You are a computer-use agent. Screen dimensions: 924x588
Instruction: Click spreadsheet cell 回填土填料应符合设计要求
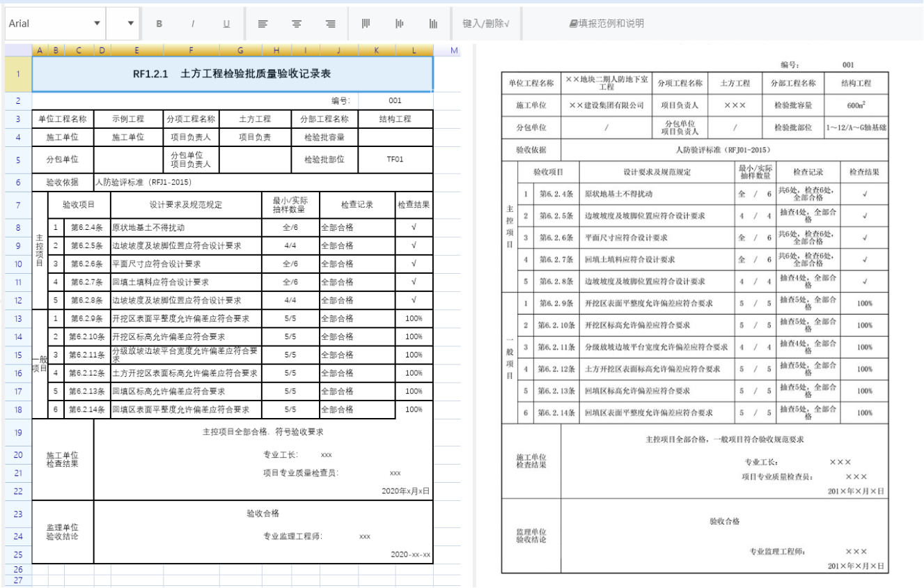click(x=186, y=282)
